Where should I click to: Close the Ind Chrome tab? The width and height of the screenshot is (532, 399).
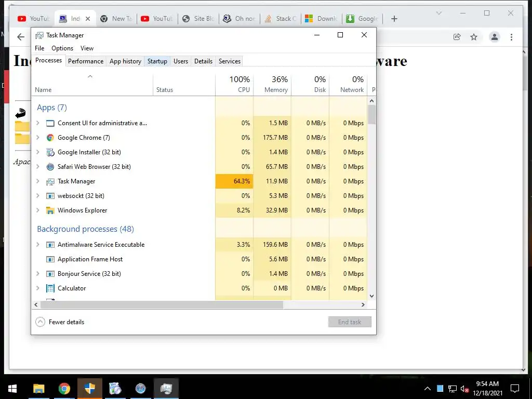pyautogui.click(x=88, y=19)
